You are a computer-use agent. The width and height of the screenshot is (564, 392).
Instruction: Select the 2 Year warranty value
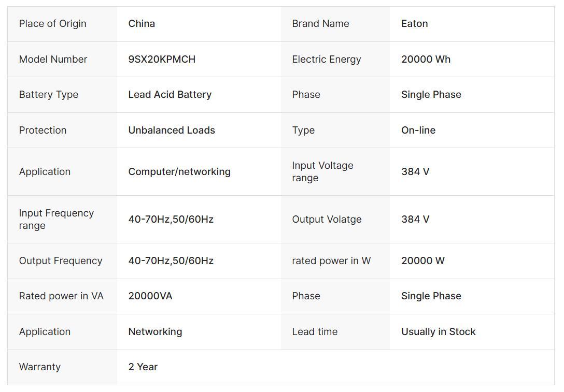(143, 367)
